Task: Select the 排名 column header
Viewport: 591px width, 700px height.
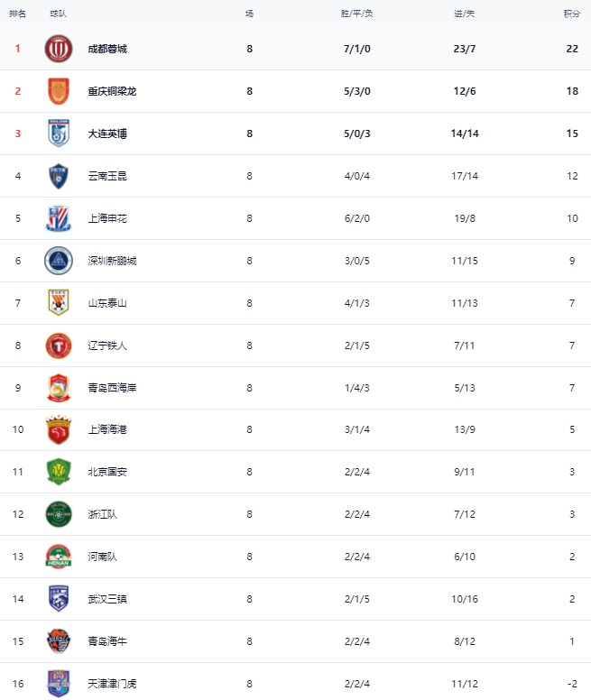Action: 18,14
